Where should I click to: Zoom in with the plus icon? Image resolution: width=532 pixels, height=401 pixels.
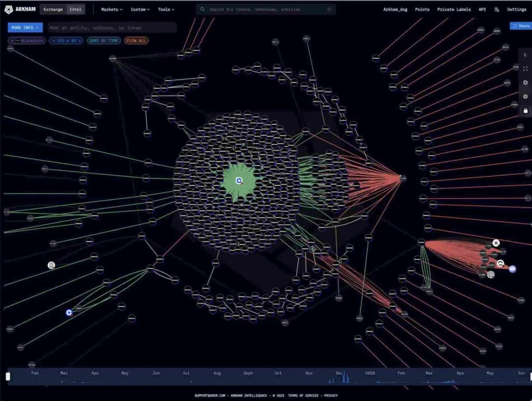pos(525,83)
